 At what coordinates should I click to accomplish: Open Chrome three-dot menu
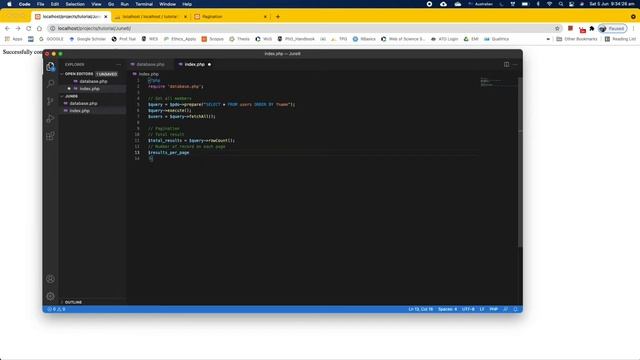634,28
